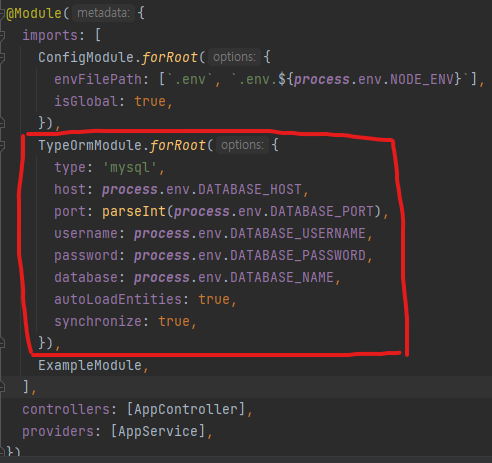Click the isGlobal property
Screen dimensions: 492x463
coord(86,101)
